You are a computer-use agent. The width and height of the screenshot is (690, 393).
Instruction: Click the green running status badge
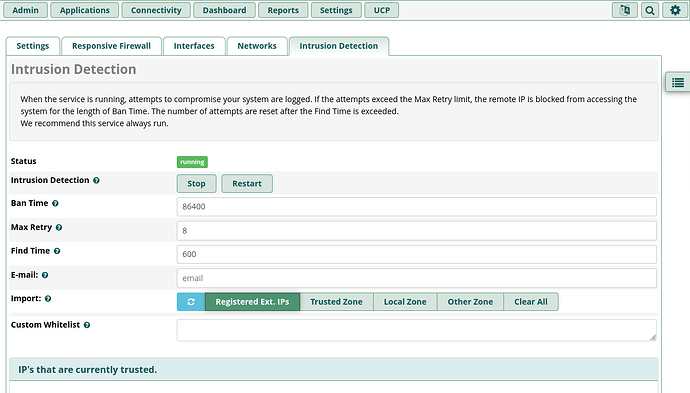[x=192, y=162]
